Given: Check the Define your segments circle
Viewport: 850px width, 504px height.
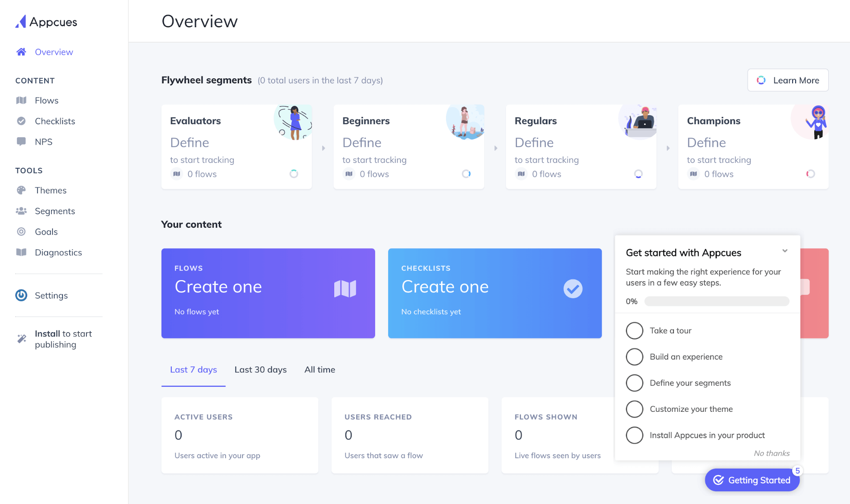Looking at the screenshot, I should tap(634, 383).
